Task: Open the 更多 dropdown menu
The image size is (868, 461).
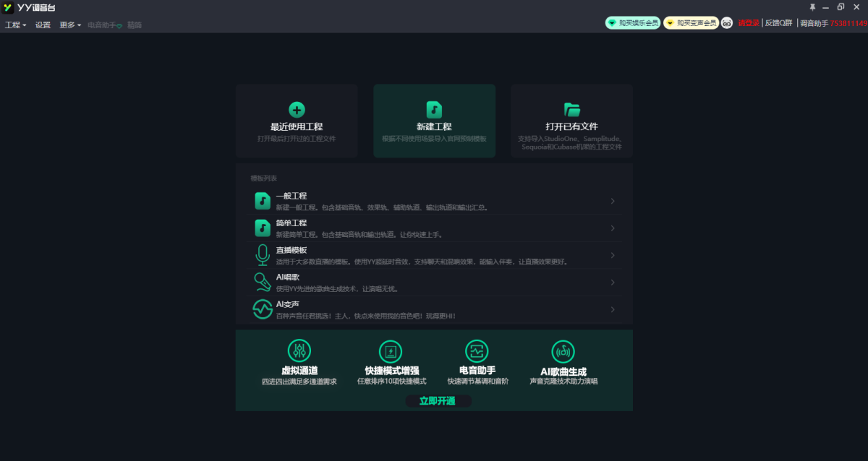Action: pos(69,25)
